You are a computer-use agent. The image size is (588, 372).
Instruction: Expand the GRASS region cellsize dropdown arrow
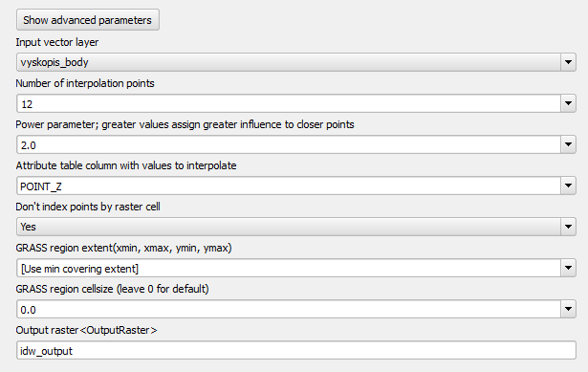pyautogui.click(x=568, y=310)
